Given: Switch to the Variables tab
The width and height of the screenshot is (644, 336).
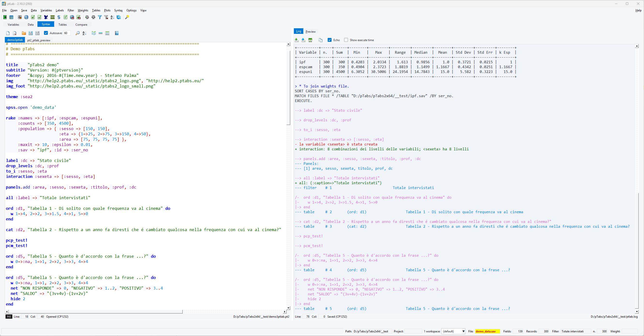Looking at the screenshot, I should (13, 24).
